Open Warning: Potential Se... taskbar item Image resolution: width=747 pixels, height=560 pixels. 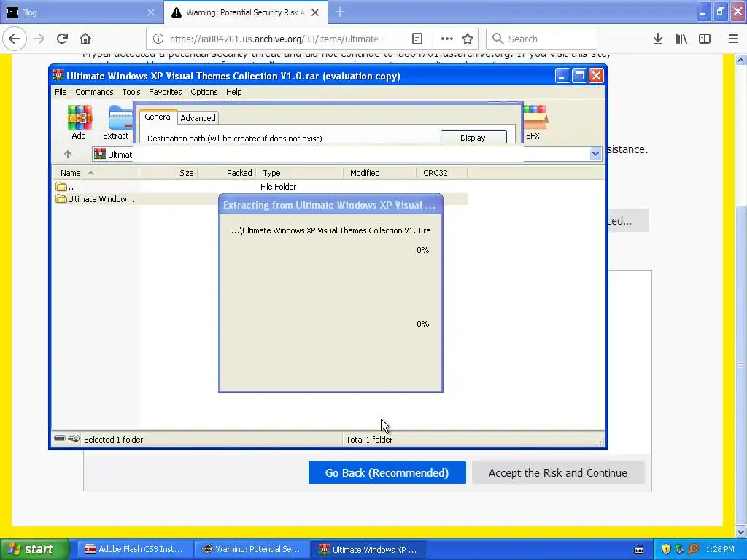(x=252, y=549)
